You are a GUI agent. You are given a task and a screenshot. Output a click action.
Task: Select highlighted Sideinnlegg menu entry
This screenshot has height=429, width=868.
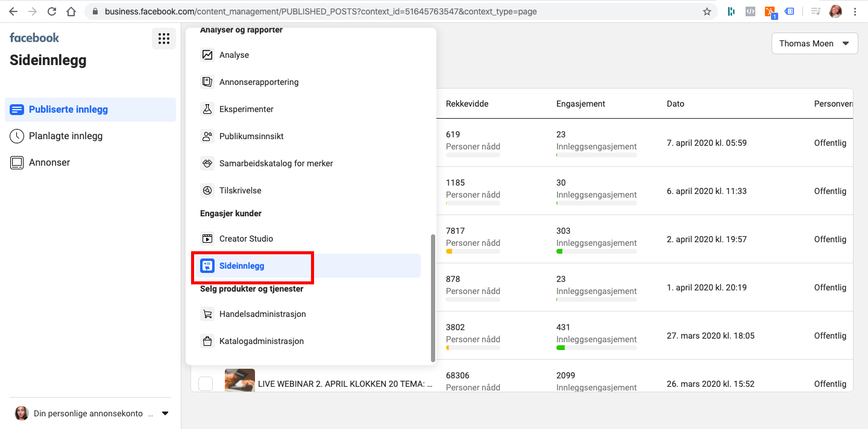tap(309, 266)
